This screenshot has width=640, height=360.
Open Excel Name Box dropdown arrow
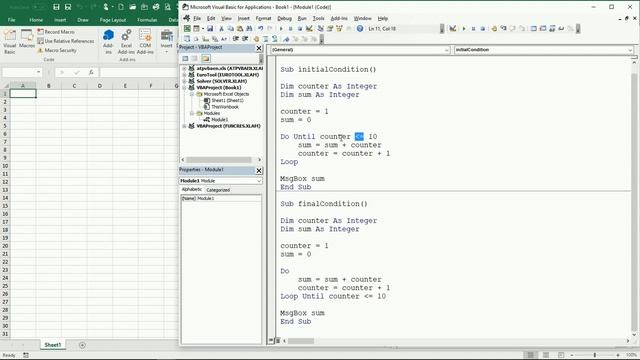point(38,72)
